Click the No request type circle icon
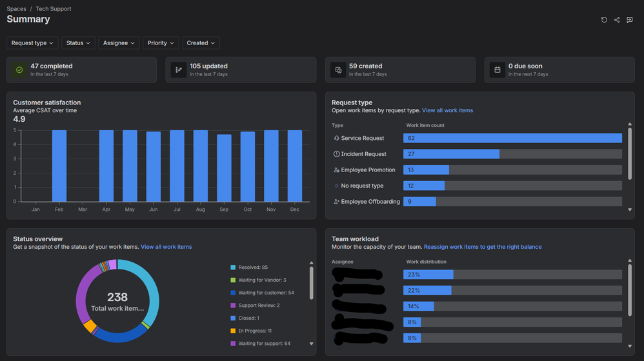 (336, 186)
